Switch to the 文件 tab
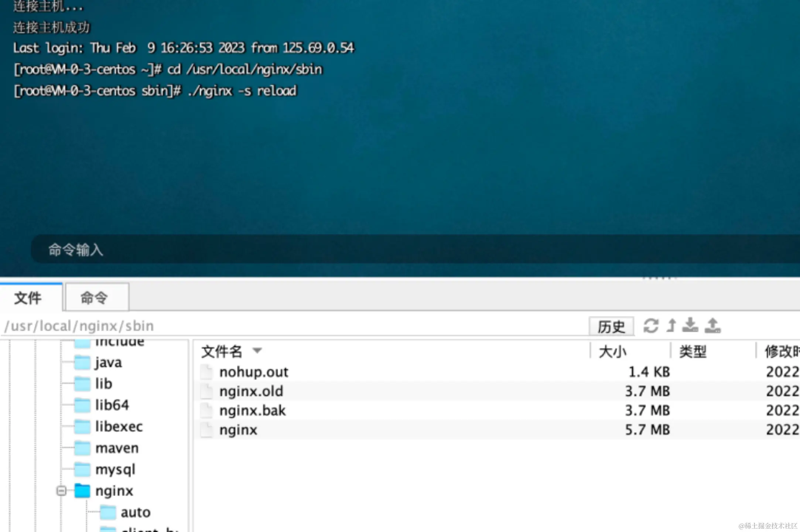Screen dimensions: 800x532 [x=28, y=298]
